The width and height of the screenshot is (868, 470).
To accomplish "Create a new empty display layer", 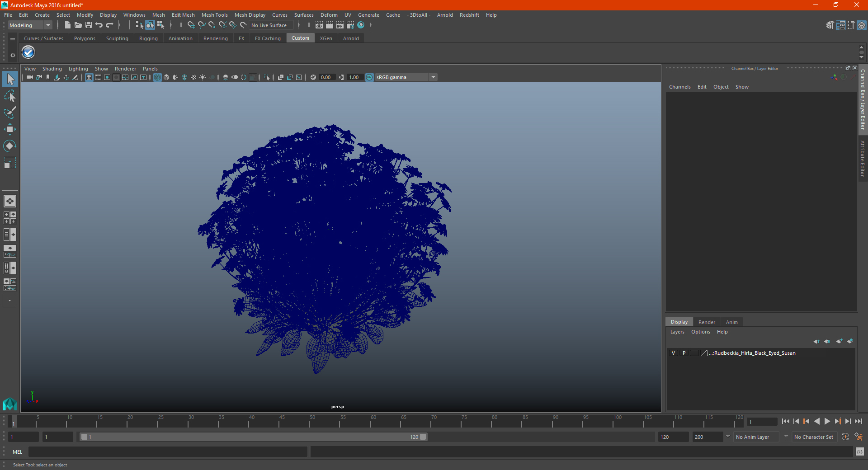I will pyautogui.click(x=840, y=341).
